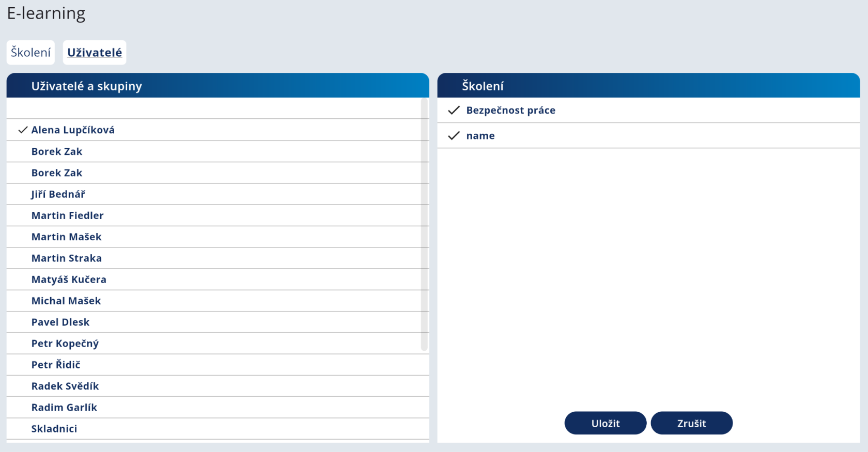Uncheck the Bezpečnost práce checkmark
Image resolution: width=868 pixels, height=452 pixels.
click(x=454, y=111)
